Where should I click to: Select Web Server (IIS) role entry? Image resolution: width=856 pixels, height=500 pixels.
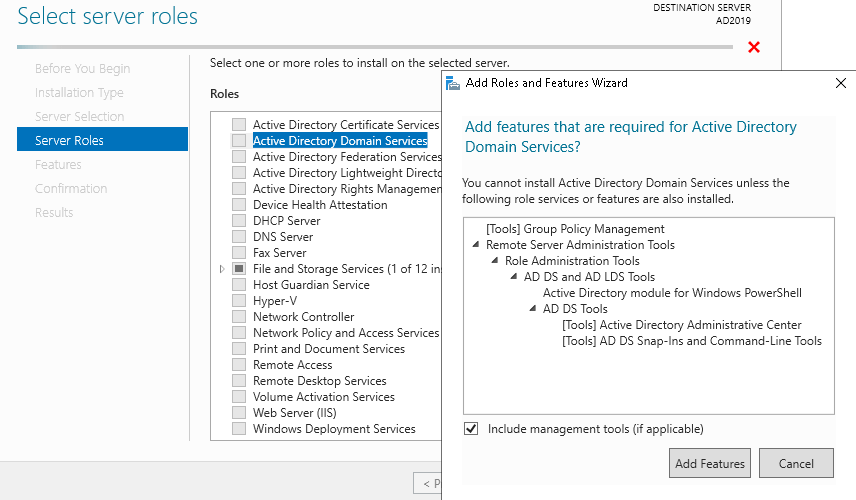295,413
